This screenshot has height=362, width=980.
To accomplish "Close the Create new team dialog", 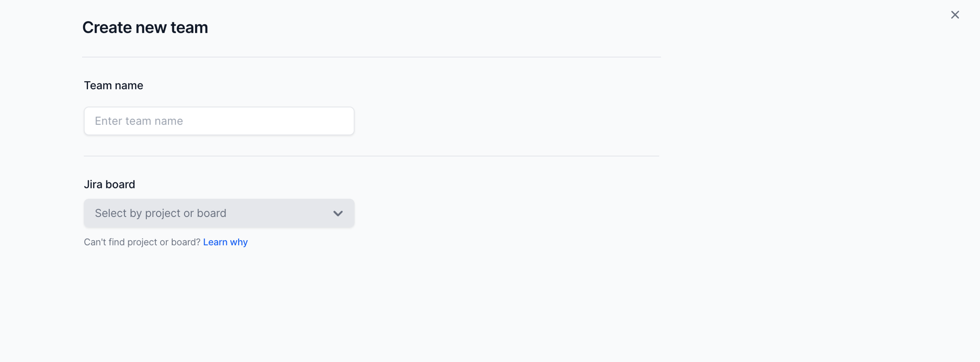I will (x=955, y=15).
